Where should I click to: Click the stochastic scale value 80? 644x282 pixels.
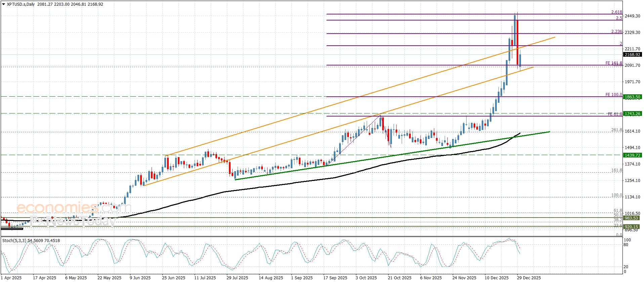point(626,245)
